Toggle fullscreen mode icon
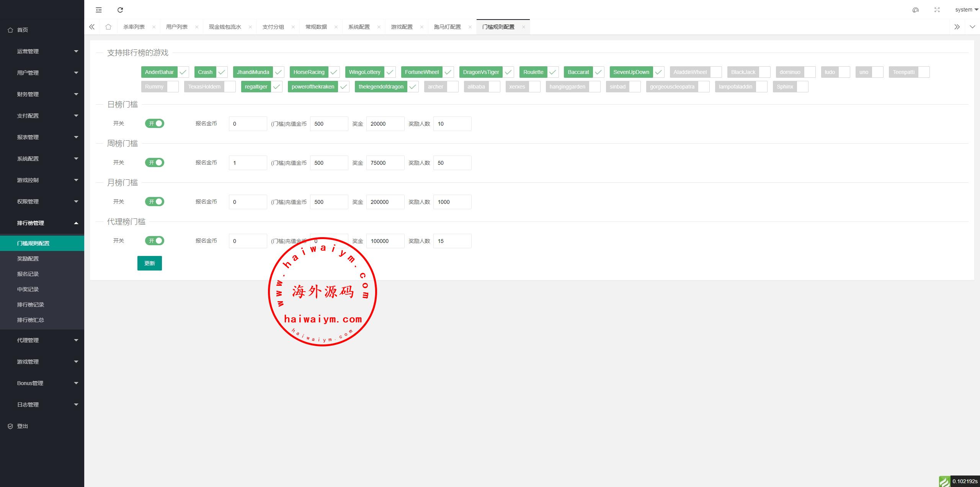The height and width of the screenshot is (487, 980). tap(937, 10)
